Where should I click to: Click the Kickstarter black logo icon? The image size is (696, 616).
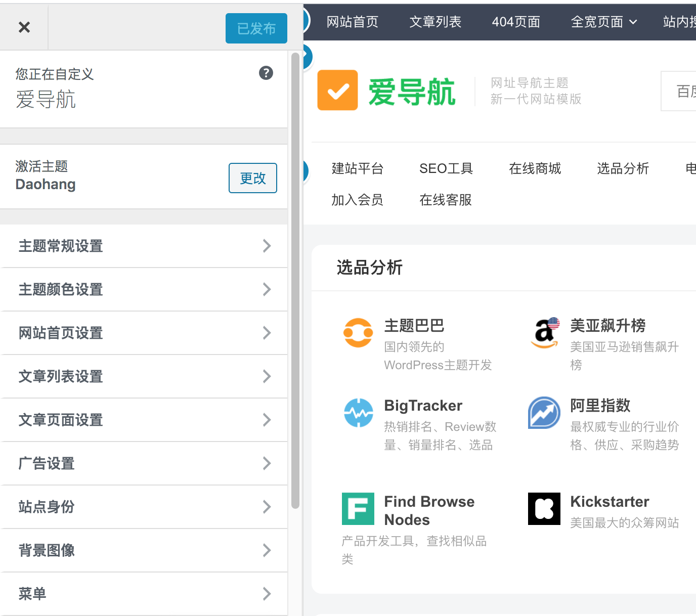(x=544, y=509)
